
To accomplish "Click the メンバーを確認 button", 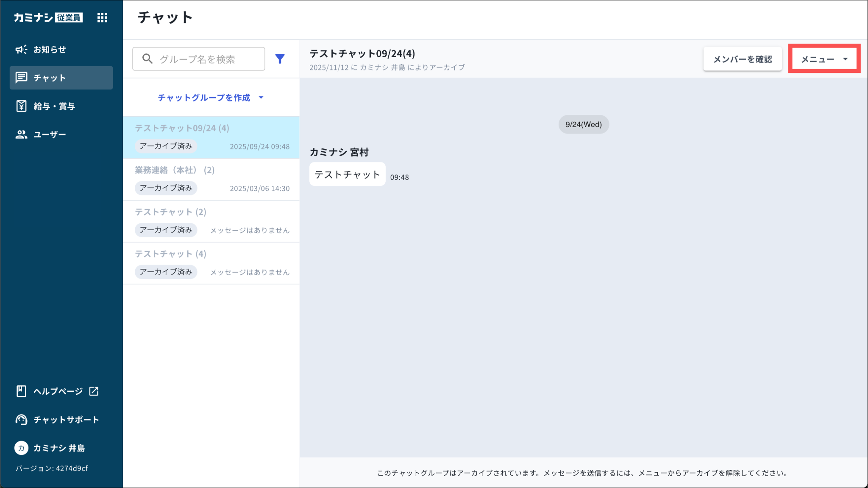I will pos(742,59).
